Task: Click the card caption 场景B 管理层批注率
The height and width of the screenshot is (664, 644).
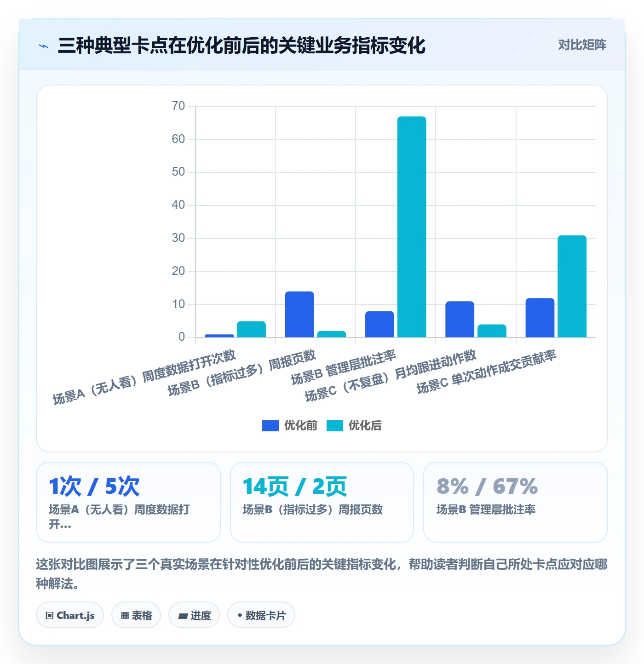Action: (x=486, y=509)
